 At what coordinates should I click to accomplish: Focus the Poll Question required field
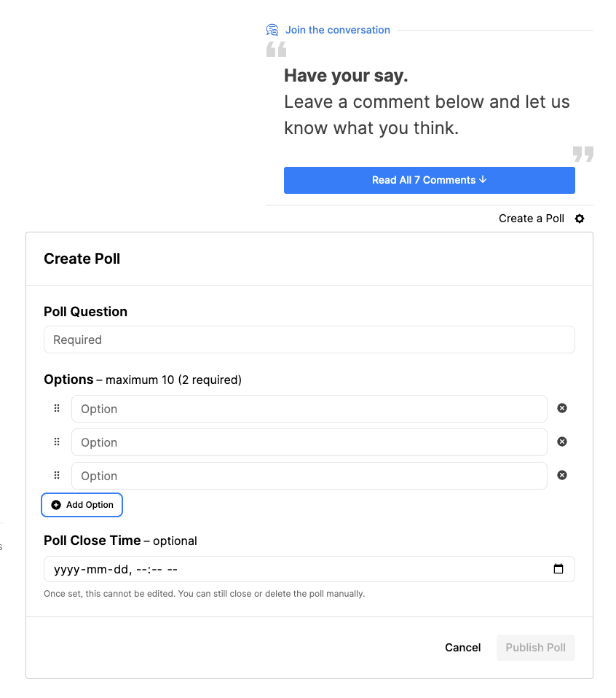pos(309,340)
